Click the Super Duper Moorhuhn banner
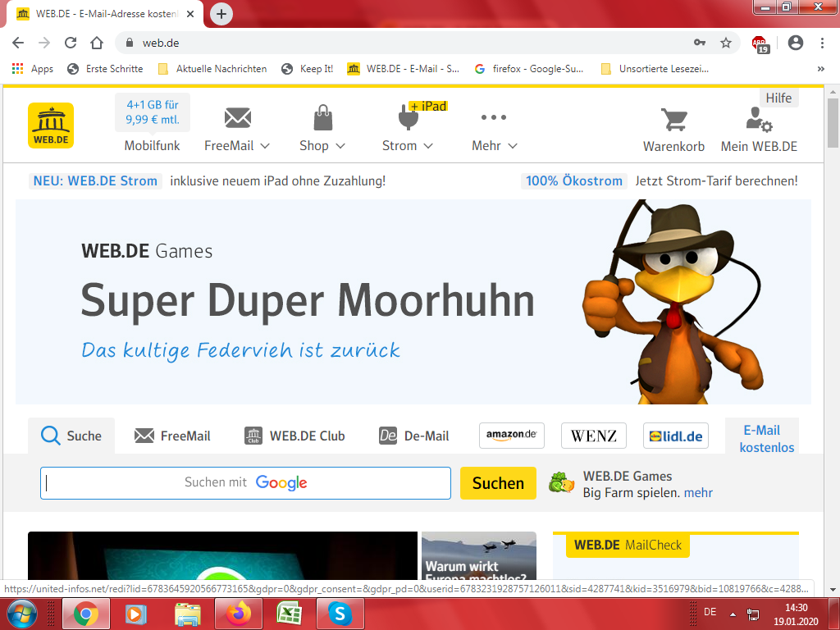Viewport: 840px width, 630px height. [x=413, y=302]
